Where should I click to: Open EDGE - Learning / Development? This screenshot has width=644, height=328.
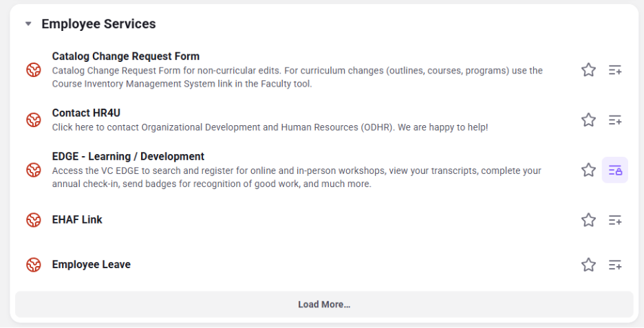click(x=128, y=156)
